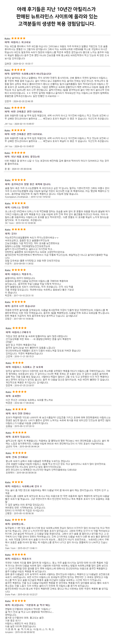Click star rating for "진짜 신기해요!" review
This screenshot has height=644, width=114.
click(x=19, y=453)
